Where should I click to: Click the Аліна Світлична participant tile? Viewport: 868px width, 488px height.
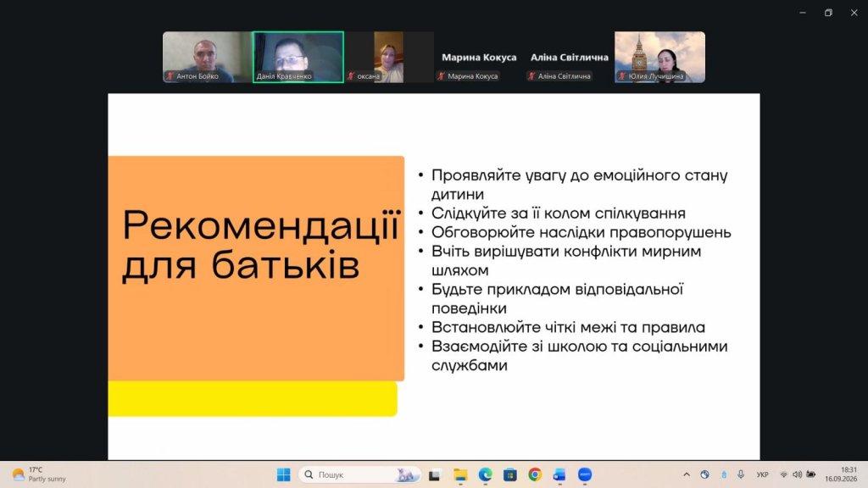coord(569,57)
